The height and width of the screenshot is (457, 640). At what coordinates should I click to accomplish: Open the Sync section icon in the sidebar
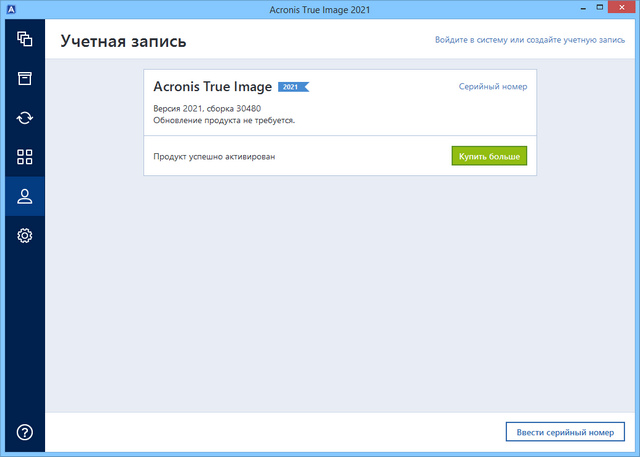[x=25, y=118]
